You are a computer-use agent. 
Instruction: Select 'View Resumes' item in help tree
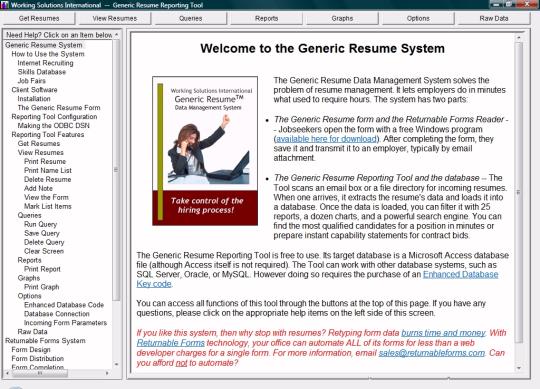click(x=41, y=153)
